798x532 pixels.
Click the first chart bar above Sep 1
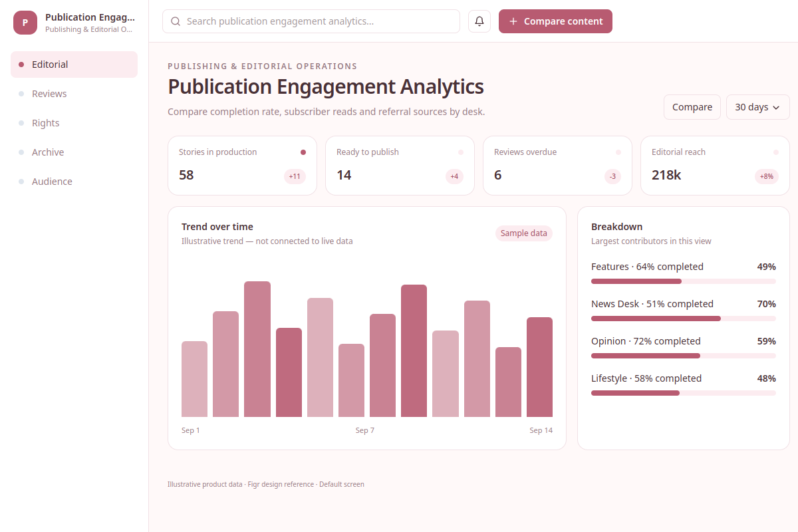coord(194,379)
